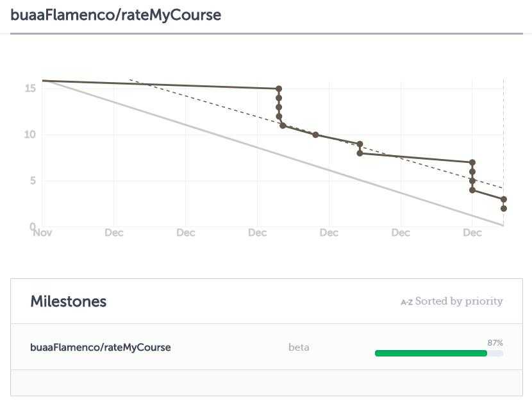The height and width of the screenshot is (411, 532).
Task: Select the last data point at value 2
Action: click(504, 208)
